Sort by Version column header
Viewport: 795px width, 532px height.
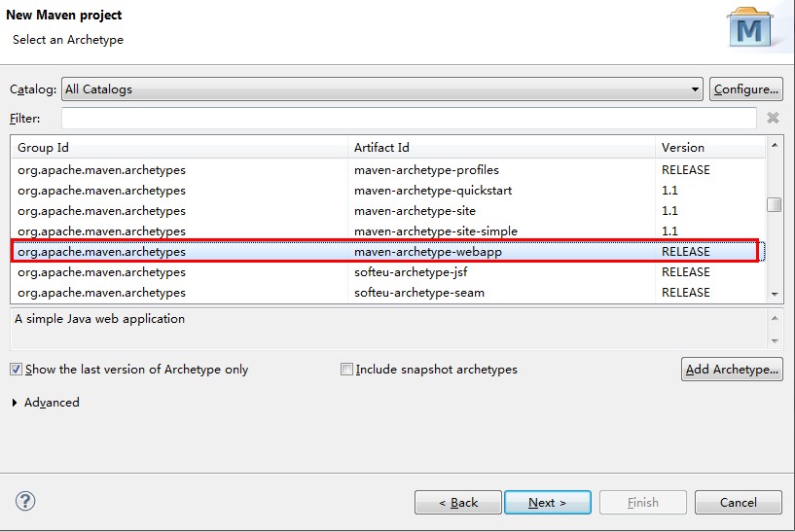pyautogui.click(x=709, y=148)
